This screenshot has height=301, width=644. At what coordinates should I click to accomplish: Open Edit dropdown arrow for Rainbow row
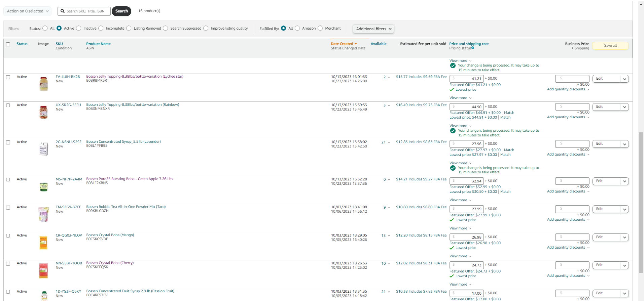pos(625,107)
